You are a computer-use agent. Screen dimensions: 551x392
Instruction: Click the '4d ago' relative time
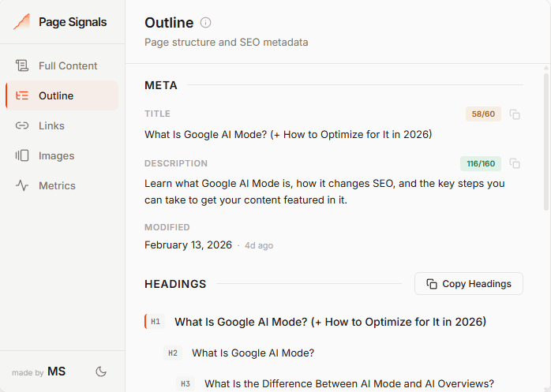click(x=259, y=245)
